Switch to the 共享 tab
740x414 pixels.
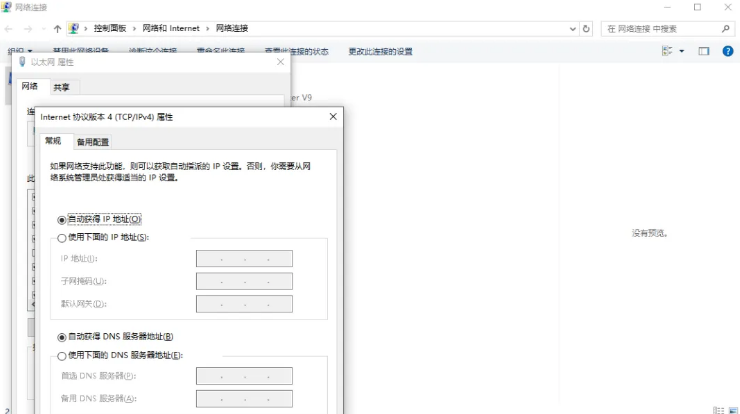(x=61, y=87)
